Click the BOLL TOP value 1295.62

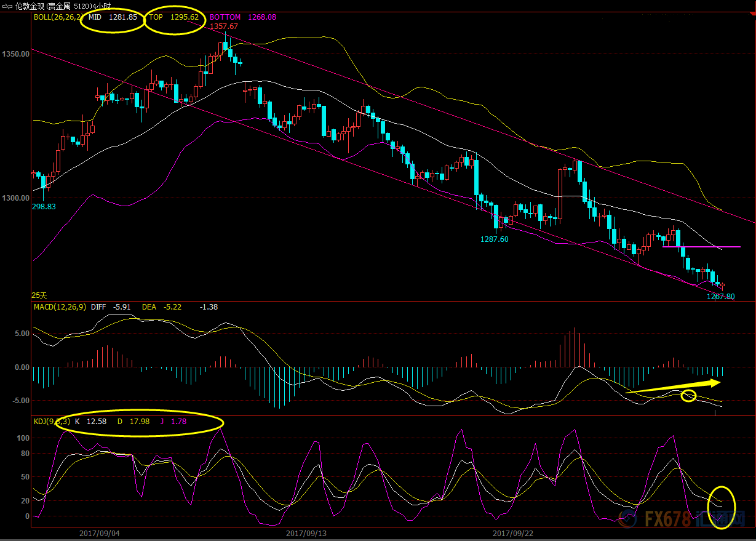click(x=185, y=17)
